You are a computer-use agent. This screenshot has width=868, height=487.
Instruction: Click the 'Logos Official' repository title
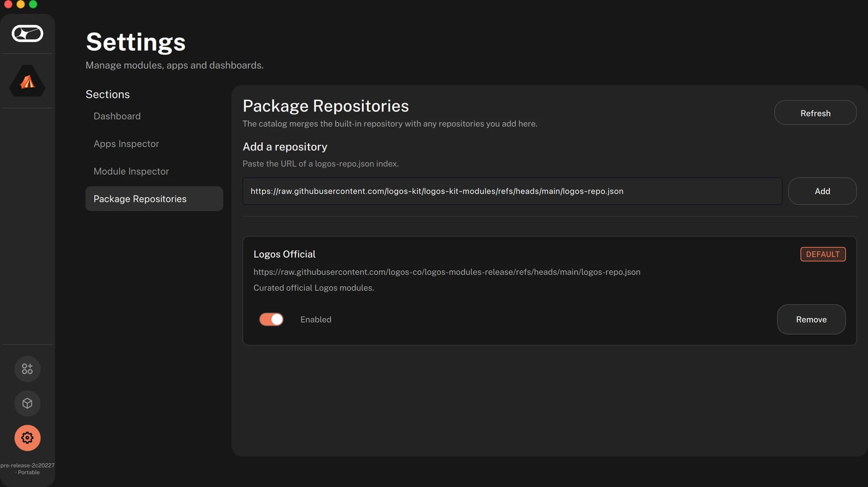tap(284, 254)
